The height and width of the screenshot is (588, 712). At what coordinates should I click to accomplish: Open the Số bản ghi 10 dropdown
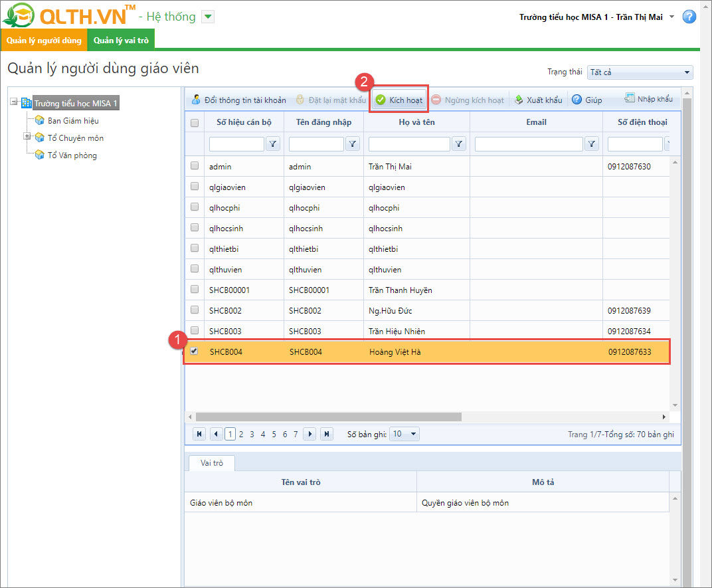coord(404,434)
